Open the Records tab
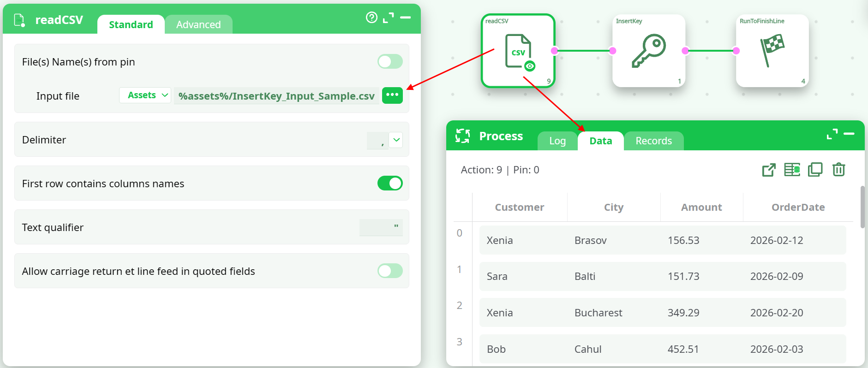 [x=653, y=141]
